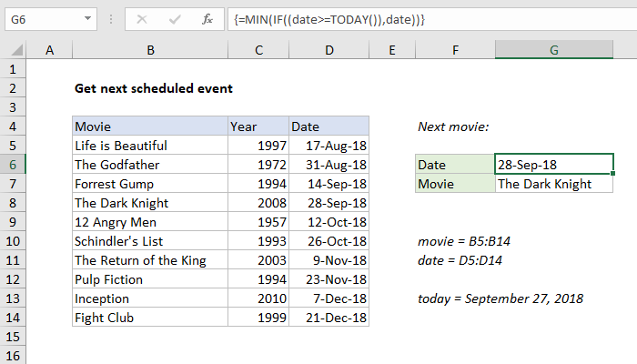Select column B header

[x=149, y=49]
